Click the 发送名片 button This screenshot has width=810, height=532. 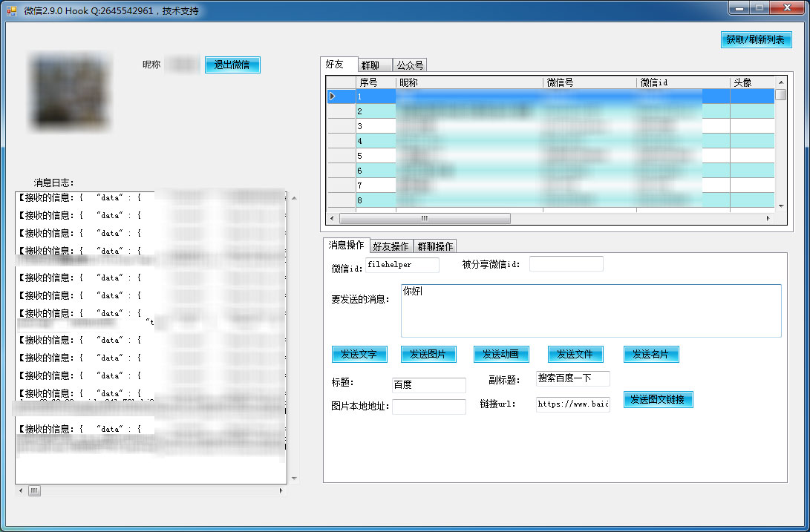[x=651, y=355]
